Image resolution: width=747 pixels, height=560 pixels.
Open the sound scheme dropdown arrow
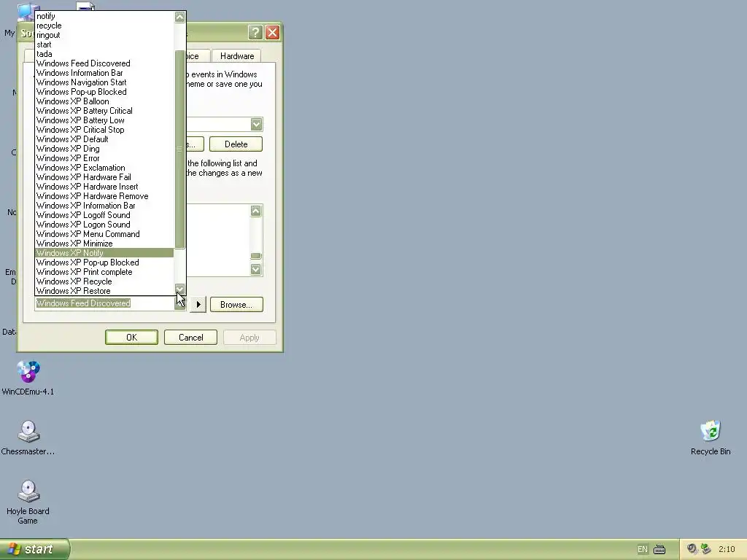point(256,124)
